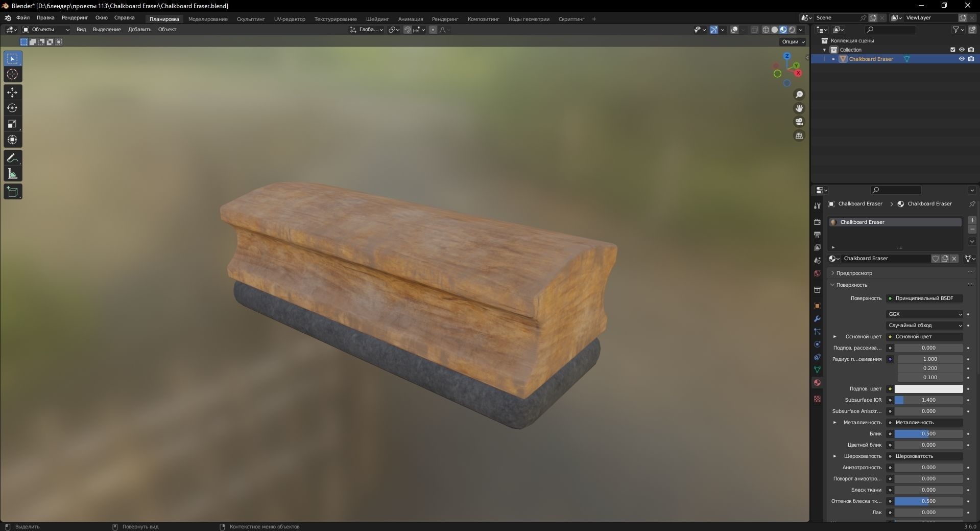The image size is (980, 531).
Task: Open the 'Выделение' viewport menu
Action: [x=107, y=30]
